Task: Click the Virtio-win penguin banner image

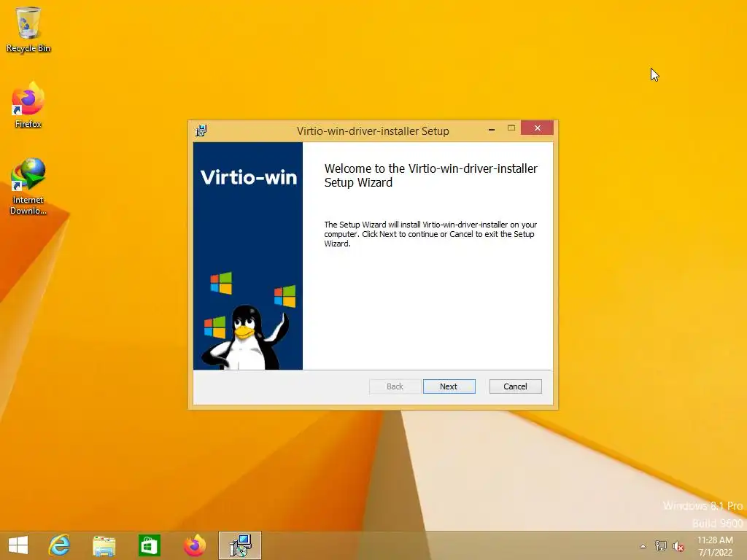Action: tap(248, 256)
